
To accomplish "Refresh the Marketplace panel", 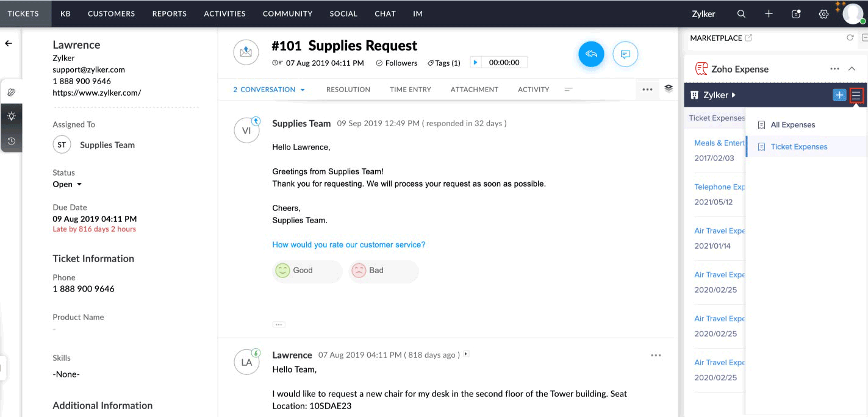I will (x=850, y=38).
